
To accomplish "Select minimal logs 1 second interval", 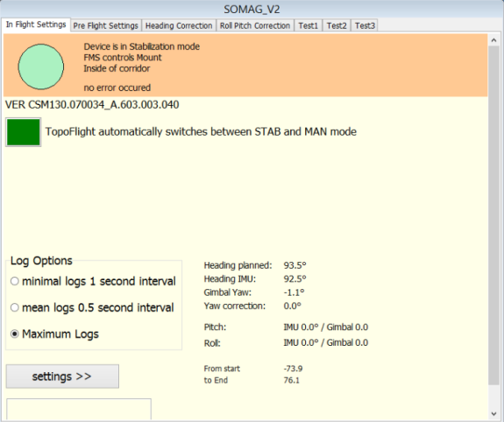I will (93, 281).
